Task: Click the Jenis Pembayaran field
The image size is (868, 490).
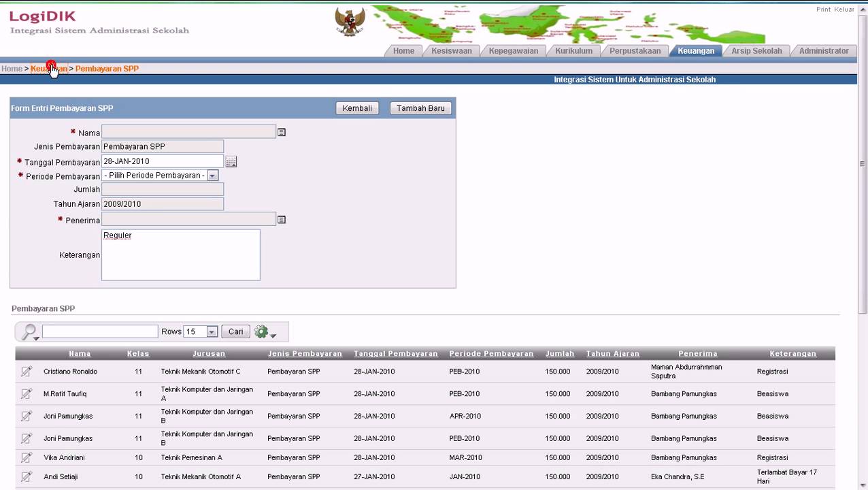Action: [163, 146]
